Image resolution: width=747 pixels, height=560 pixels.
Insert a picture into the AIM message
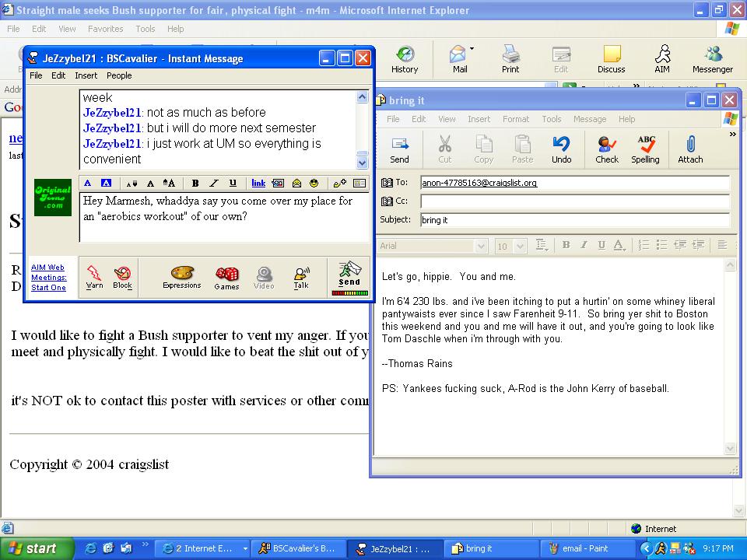tap(278, 184)
